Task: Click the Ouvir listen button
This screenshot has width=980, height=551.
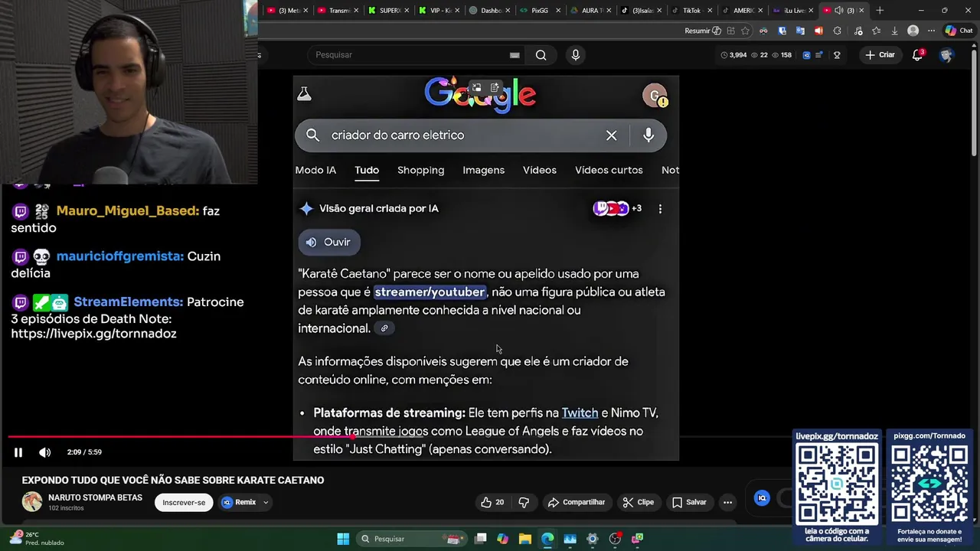Action: [x=328, y=242]
